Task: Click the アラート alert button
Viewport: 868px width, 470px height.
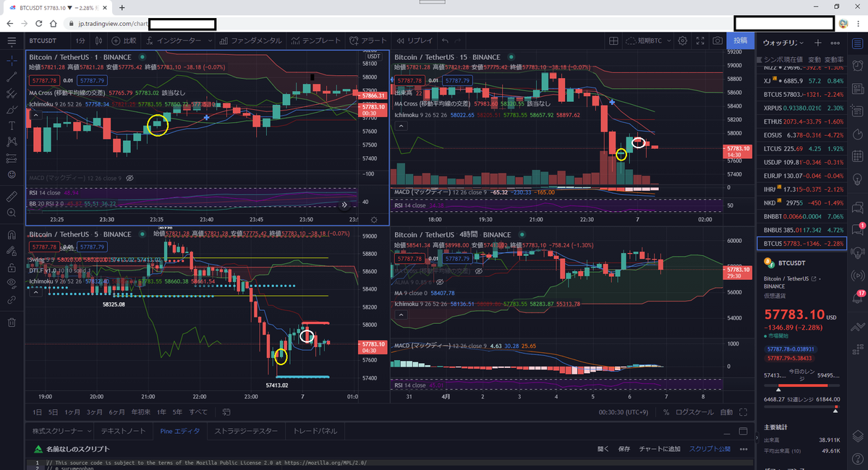Action: tap(369, 41)
